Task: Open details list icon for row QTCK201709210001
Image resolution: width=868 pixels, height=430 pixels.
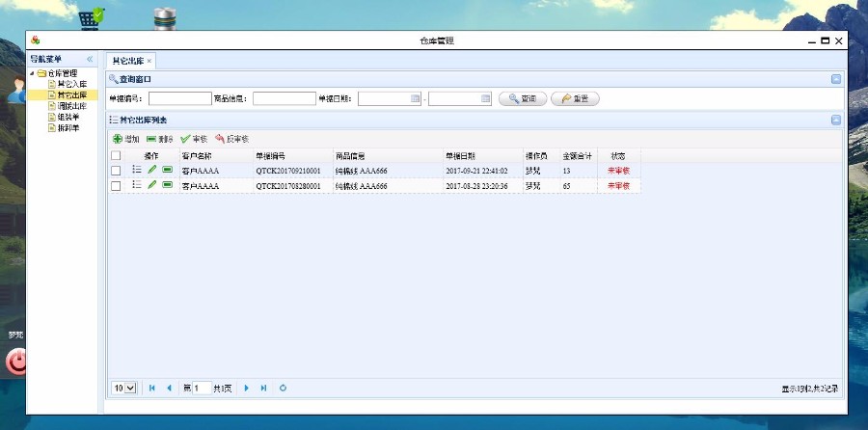Action: (137, 170)
